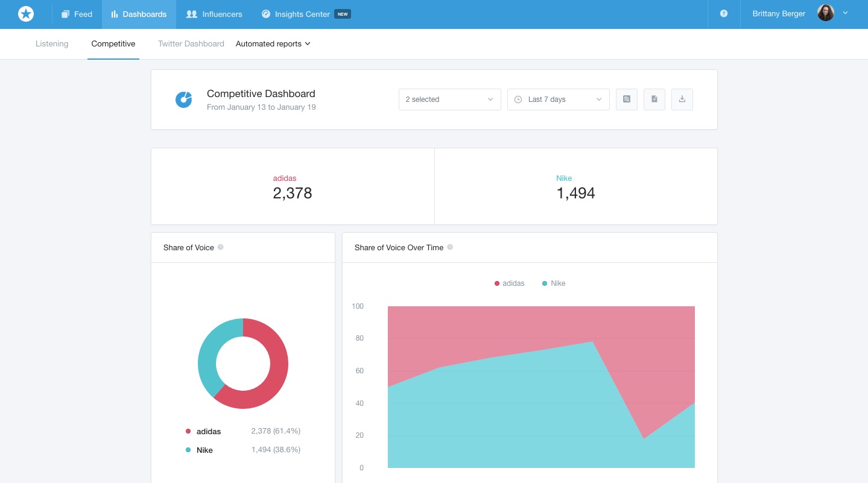Click the adidas label in summary card
The height and width of the screenshot is (483, 868).
pos(285,178)
